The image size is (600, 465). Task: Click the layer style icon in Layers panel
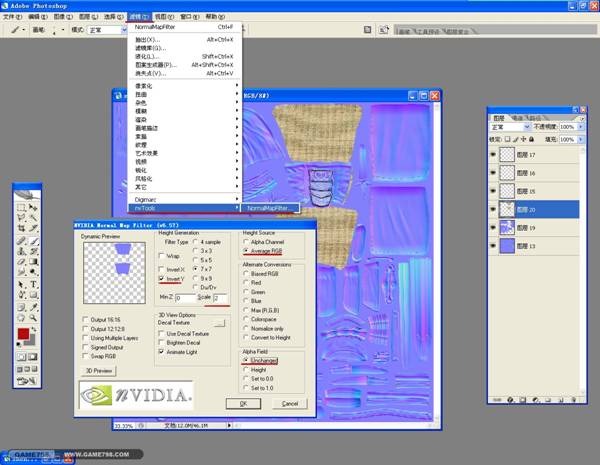510,400
